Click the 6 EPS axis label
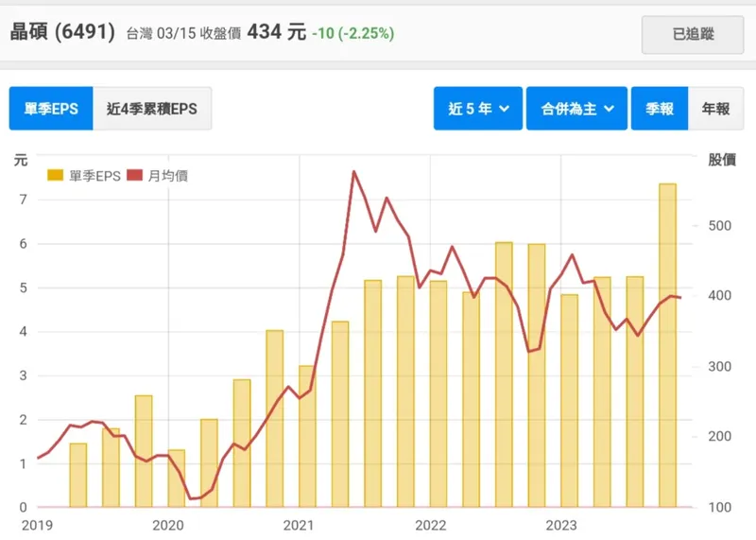The height and width of the screenshot is (540, 756). coord(23,244)
